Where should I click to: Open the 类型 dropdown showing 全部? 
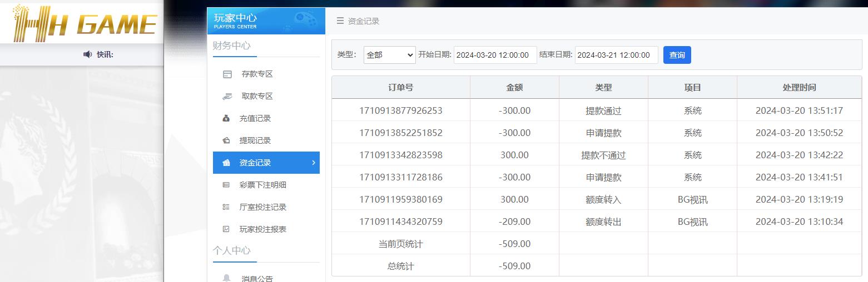(389, 55)
